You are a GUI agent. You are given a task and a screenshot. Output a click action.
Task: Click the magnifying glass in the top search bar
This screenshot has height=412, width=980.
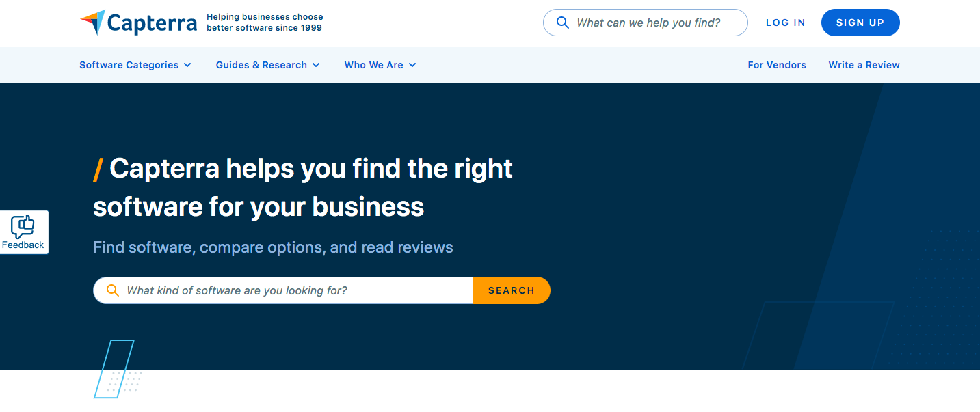tap(562, 23)
